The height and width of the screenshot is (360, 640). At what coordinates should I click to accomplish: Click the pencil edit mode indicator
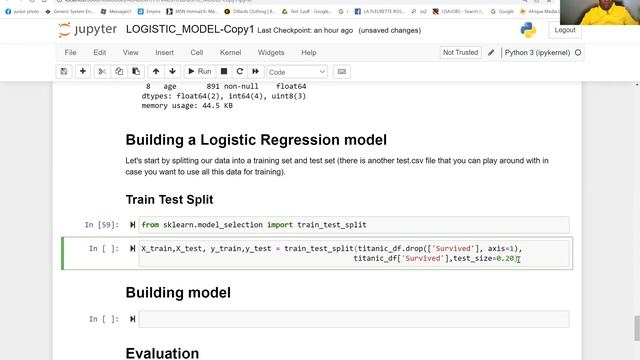pyautogui.click(x=491, y=52)
